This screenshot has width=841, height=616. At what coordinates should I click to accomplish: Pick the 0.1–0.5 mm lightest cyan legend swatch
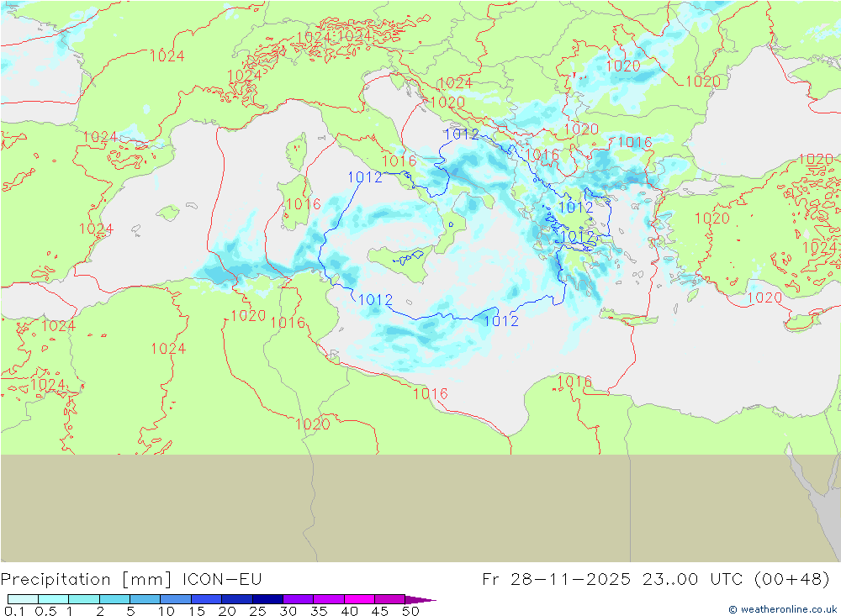[23, 599]
